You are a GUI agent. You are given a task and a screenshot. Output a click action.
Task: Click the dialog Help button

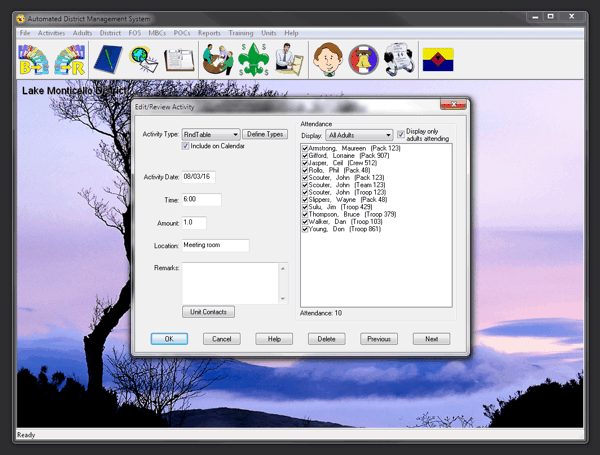274,339
